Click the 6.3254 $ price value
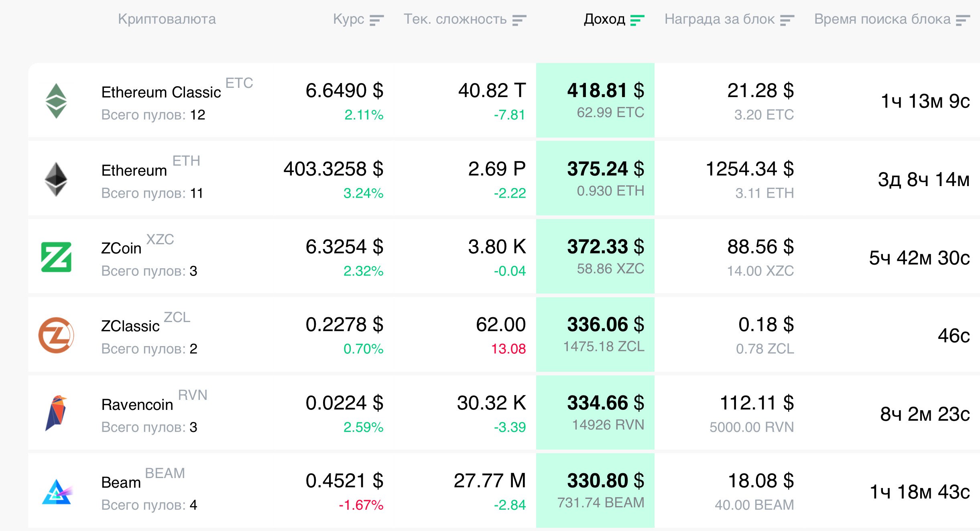 click(344, 247)
